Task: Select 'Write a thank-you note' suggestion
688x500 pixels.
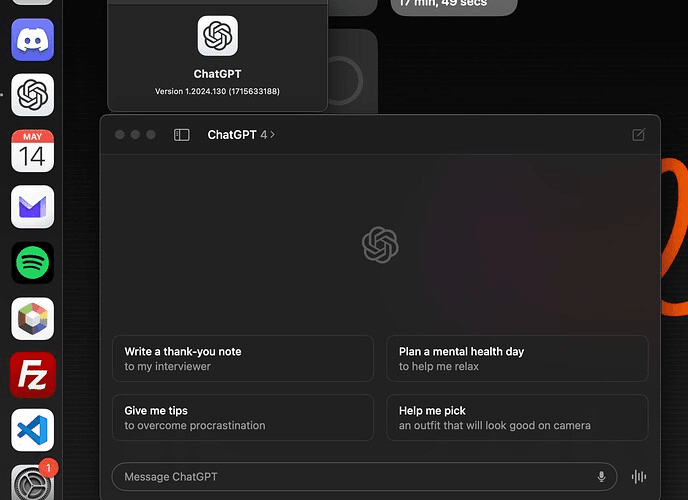Action: click(243, 359)
